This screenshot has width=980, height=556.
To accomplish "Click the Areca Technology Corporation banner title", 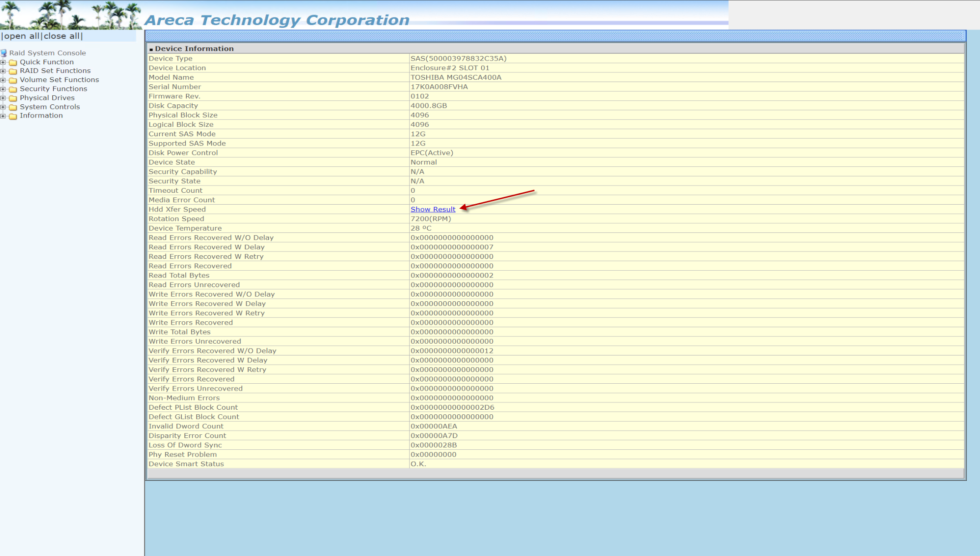I will point(277,20).
